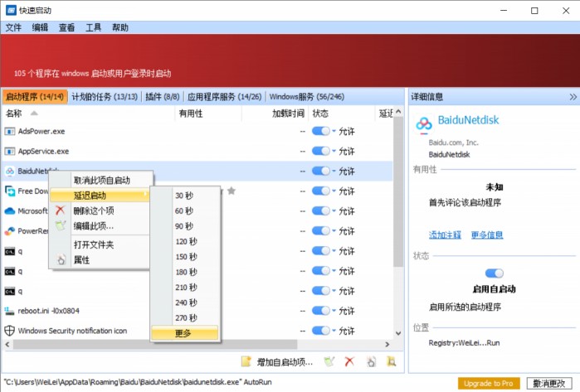580x392 pixels.
Task: Collapse the details panel with double-arrow icon
Action: point(572,97)
